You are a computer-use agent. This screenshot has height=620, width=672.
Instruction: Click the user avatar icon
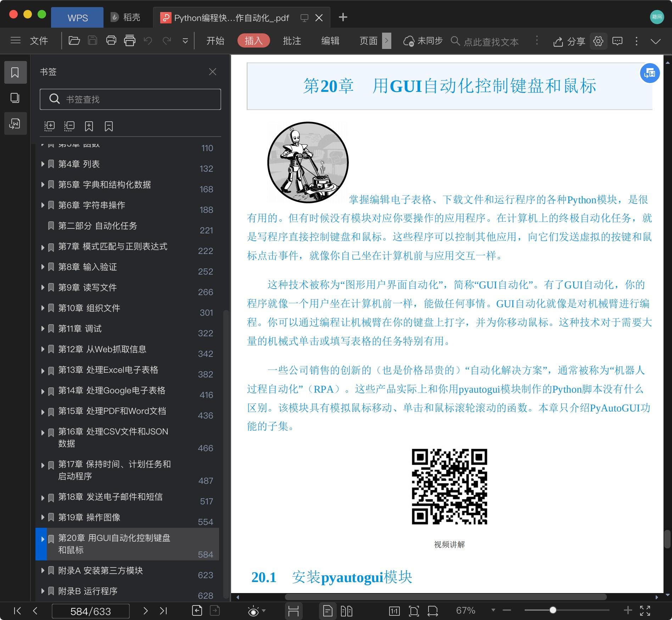coord(657,17)
